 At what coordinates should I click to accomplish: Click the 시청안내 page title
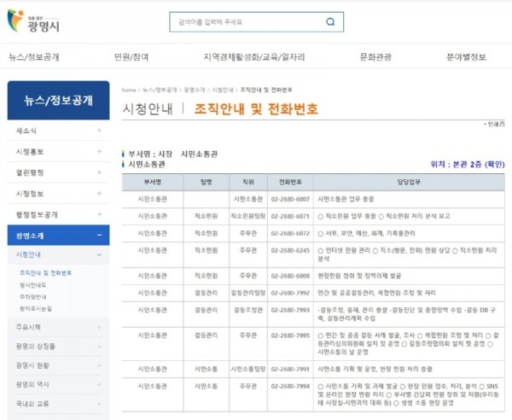point(148,108)
